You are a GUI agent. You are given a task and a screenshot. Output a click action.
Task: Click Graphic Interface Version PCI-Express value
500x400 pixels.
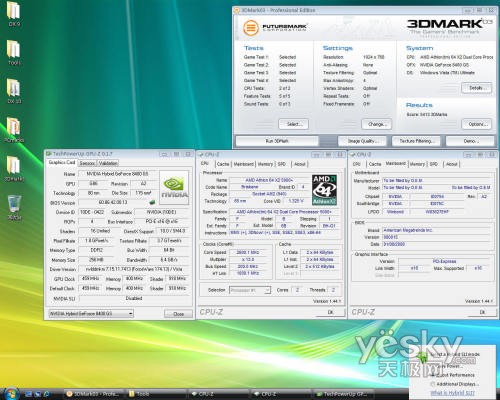[445, 261]
